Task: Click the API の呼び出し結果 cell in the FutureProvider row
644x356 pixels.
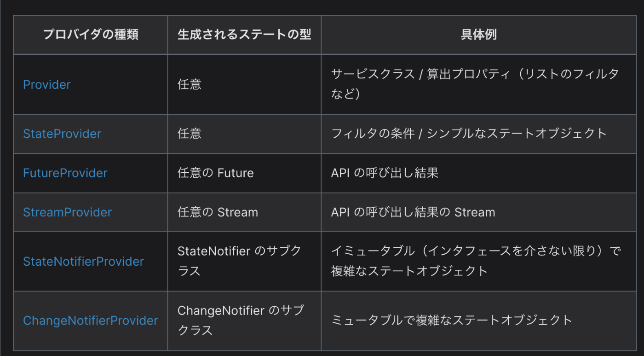Action: coord(478,173)
